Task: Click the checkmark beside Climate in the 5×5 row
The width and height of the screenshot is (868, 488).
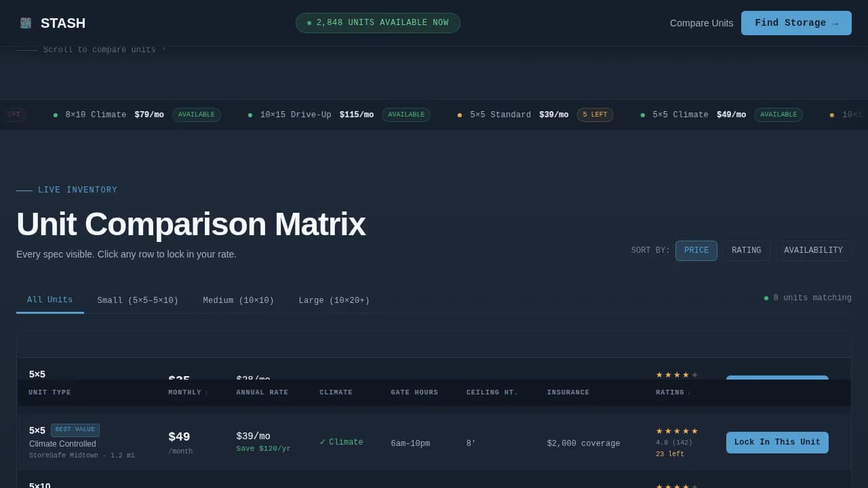Action: 323,442
